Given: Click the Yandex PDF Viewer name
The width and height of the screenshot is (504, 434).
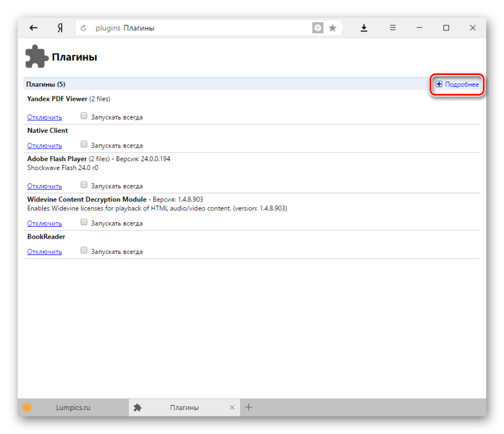Looking at the screenshot, I should coord(57,99).
